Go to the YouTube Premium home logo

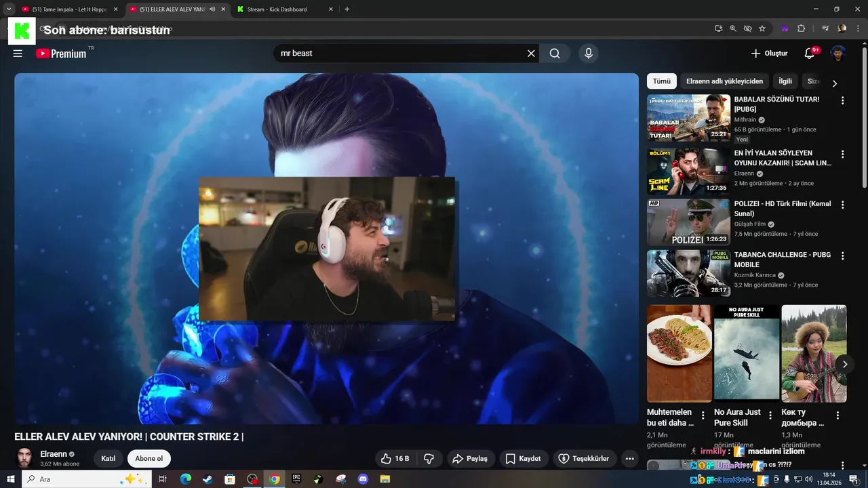coord(61,54)
